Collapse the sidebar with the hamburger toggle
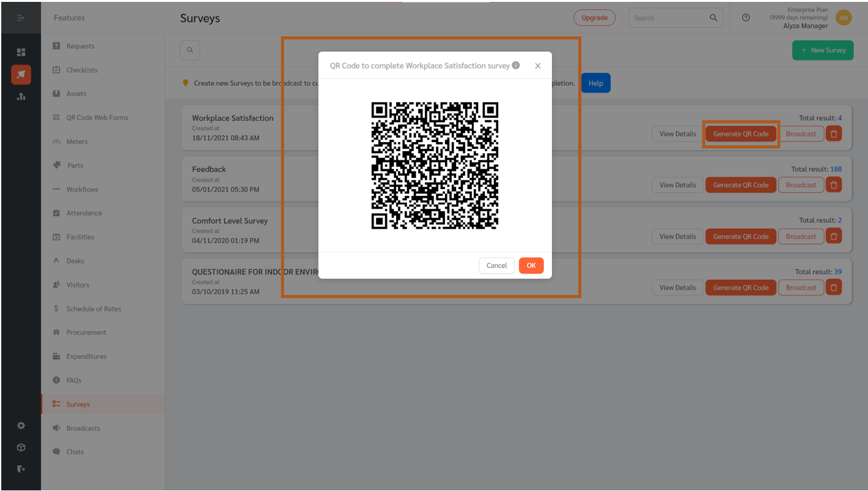This screenshot has width=868, height=491. (21, 18)
